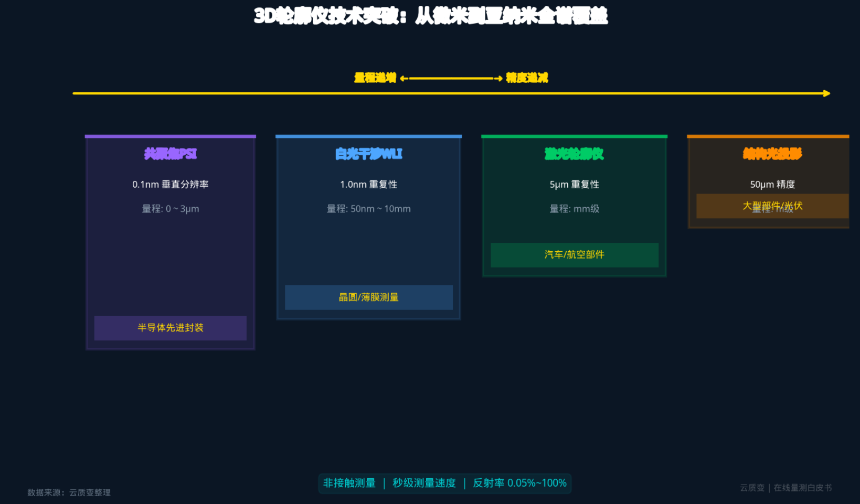
Task: Click "50μm 精度" text
Action: pos(772,185)
